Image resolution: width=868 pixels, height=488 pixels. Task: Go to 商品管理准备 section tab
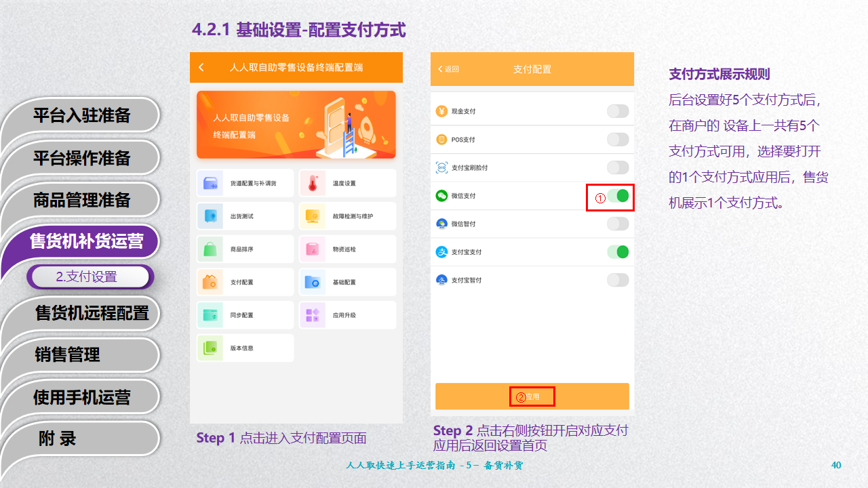click(x=81, y=200)
